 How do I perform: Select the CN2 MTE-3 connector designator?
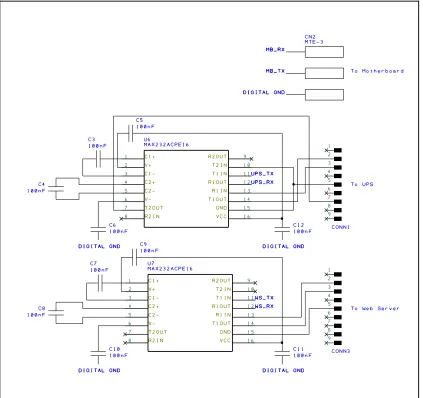(314, 39)
